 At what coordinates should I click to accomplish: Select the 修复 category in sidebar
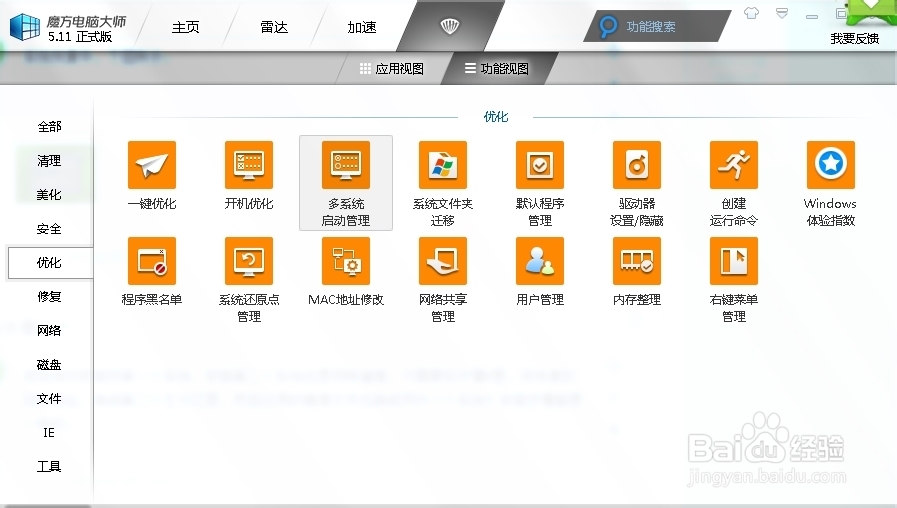click(49, 296)
